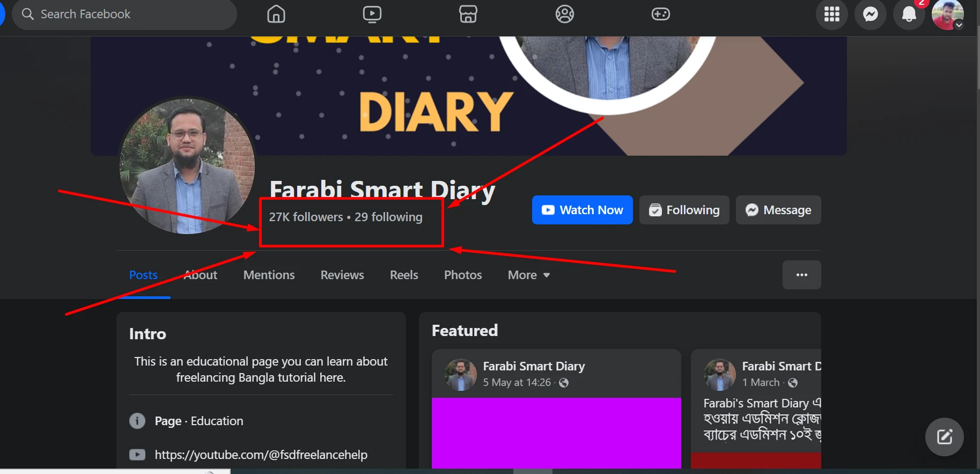The image size is (980, 474).
Task: Switch to the Photos tab
Action: [463, 275]
